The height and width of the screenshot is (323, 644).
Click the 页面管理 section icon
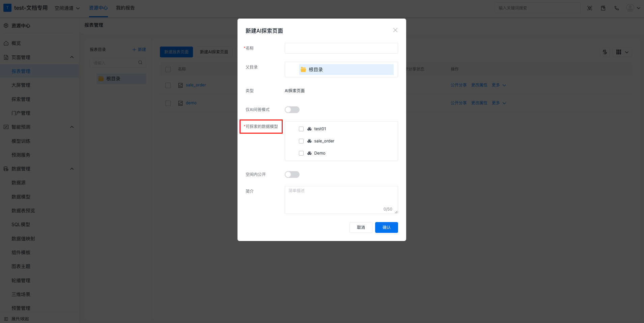[x=6, y=57]
